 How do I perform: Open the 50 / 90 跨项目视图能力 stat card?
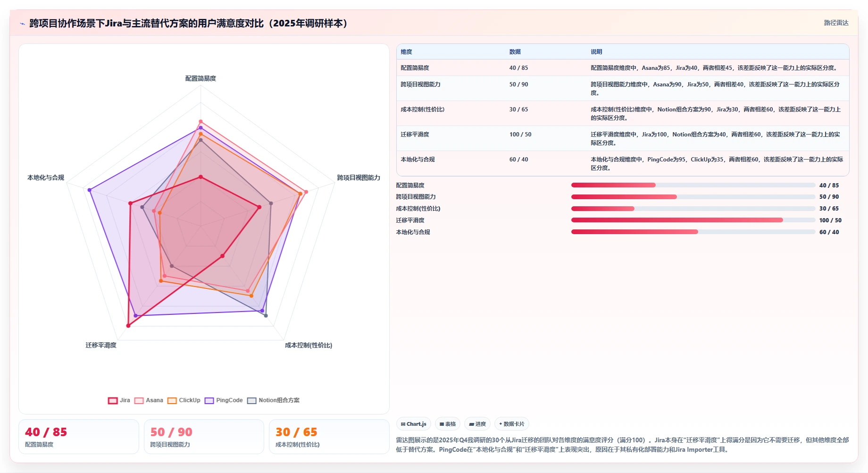[x=204, y=437]
